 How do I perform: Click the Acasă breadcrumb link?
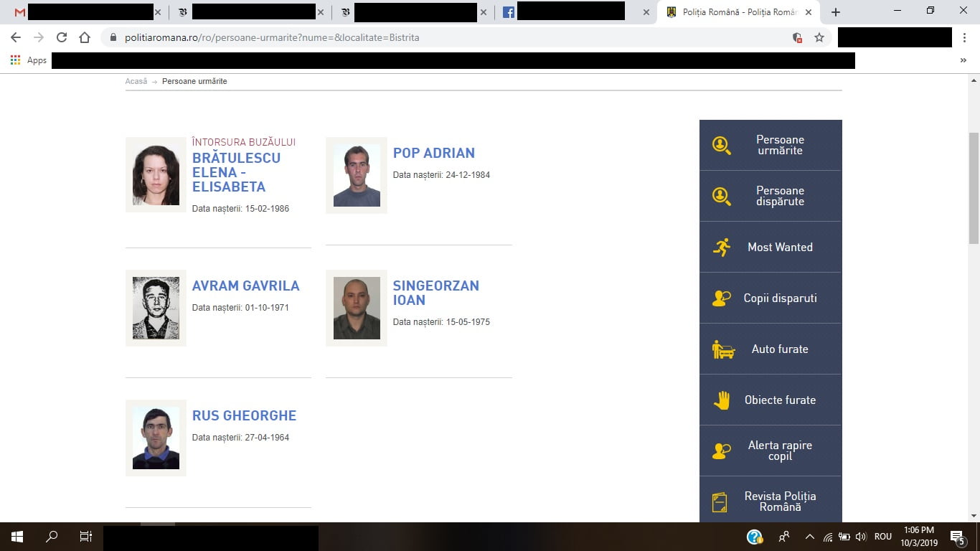[136, 81]
